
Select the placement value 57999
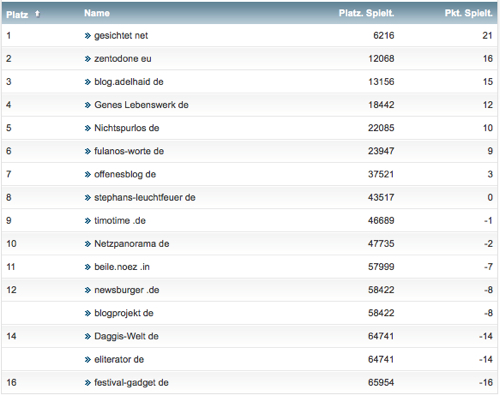tap(381, 267)
